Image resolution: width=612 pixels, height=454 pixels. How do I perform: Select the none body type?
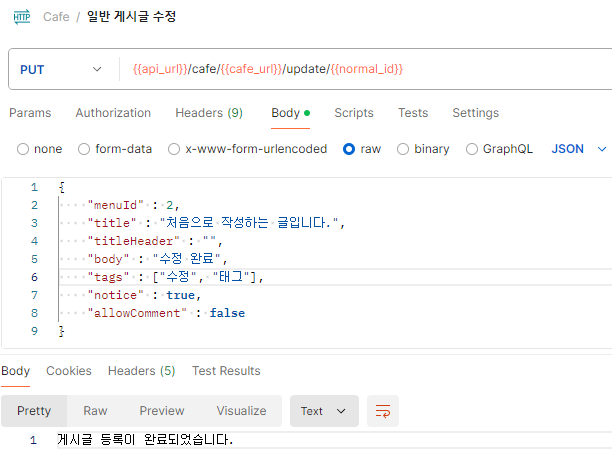pyautogui.click(x=39, y=149)
